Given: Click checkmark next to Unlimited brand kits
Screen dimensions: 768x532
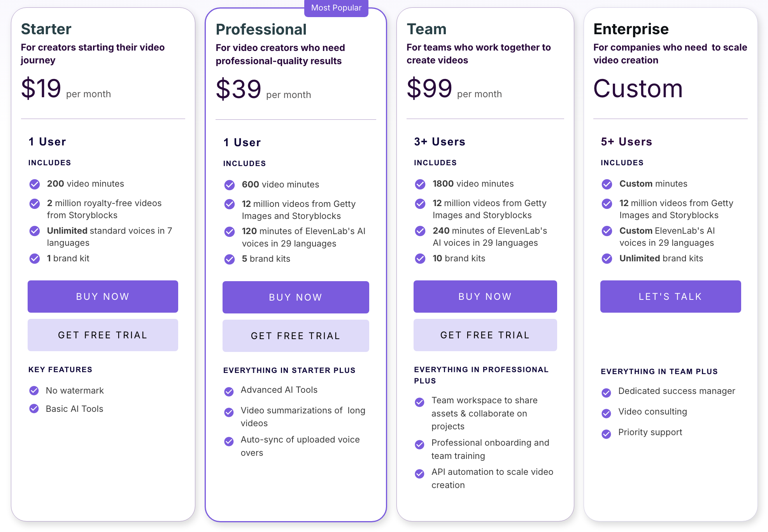Looking at the screenshot, I should pyautogui.click(x=607, y=259).
